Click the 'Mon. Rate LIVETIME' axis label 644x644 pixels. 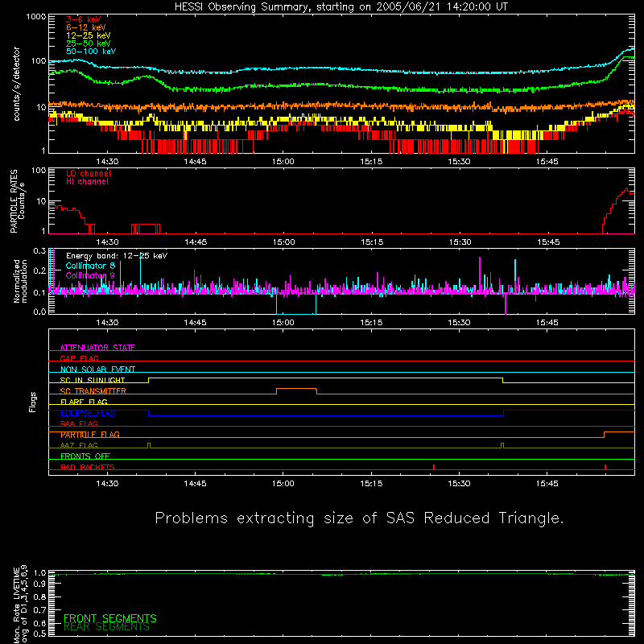coord(16,605)
